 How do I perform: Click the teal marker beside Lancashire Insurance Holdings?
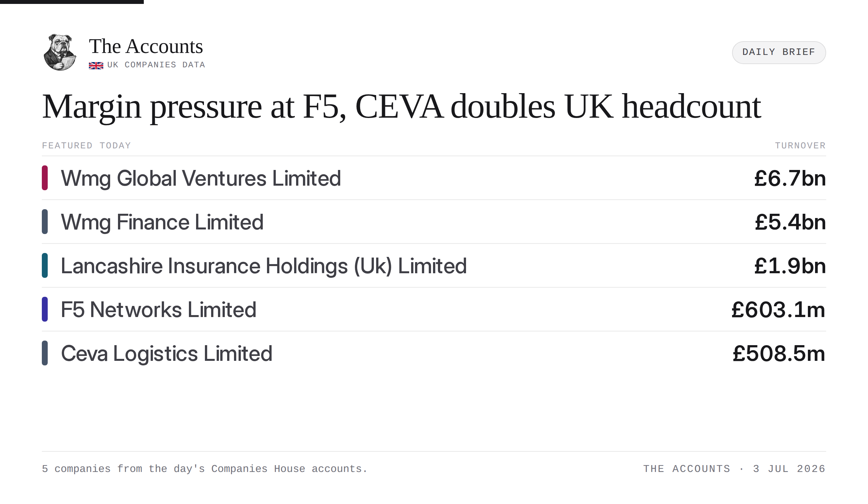45,266
